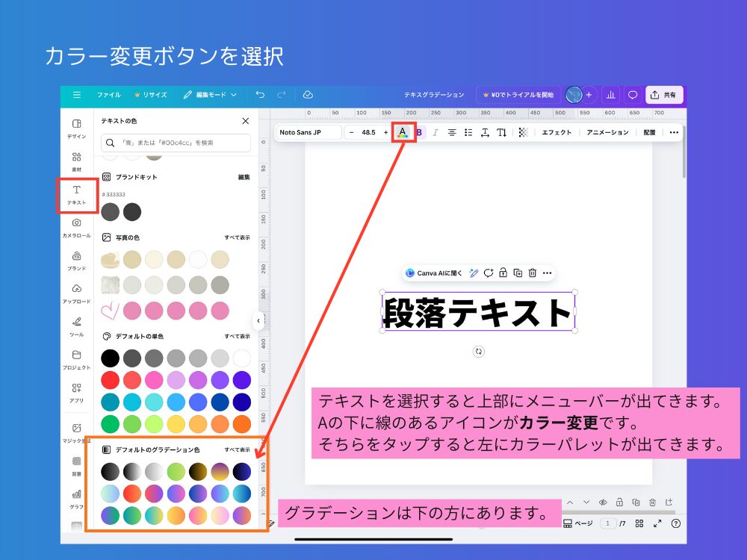The image size is (747, 560).
Task: Click the rotate handle below text
Action: click(x=479, y=351)
